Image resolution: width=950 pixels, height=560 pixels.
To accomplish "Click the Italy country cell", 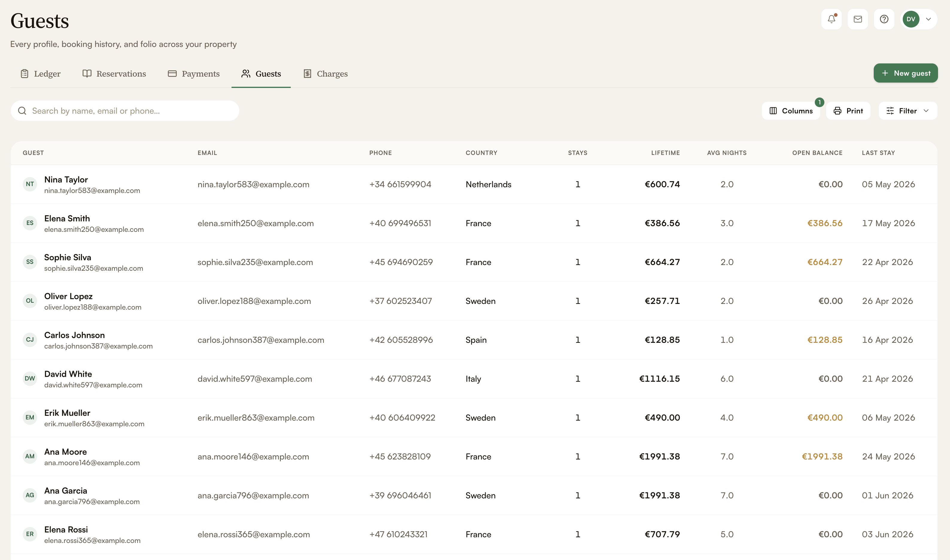I will pyautogui.click(x=473, y=378).
